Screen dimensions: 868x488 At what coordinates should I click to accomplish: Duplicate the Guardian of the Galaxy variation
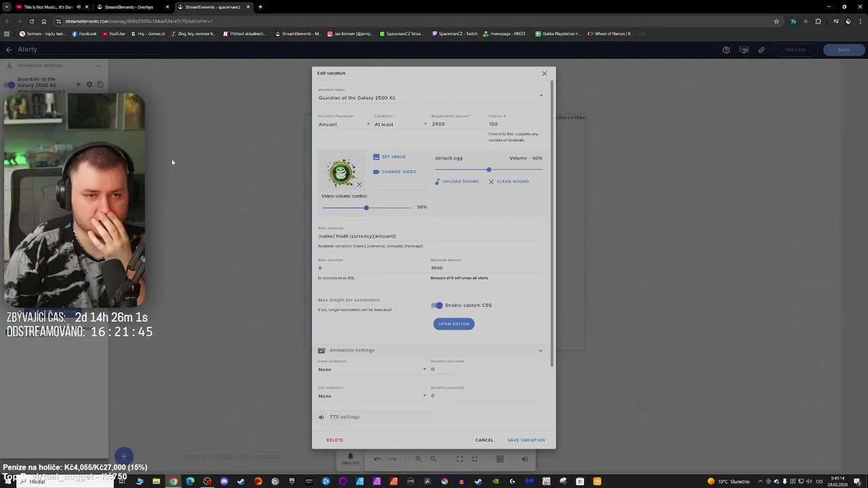[x=100, y=85]
